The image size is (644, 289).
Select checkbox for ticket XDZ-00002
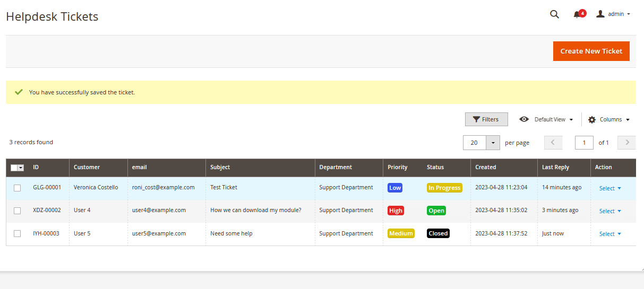[18, 211]
